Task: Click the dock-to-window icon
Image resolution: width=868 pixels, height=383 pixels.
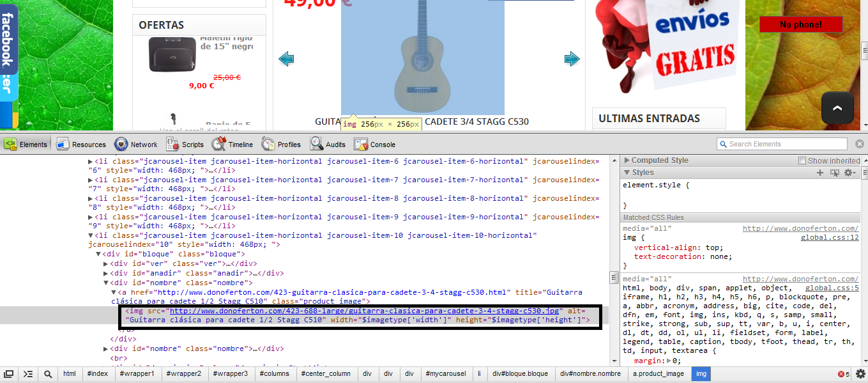Action: click(x=9, y=373)
